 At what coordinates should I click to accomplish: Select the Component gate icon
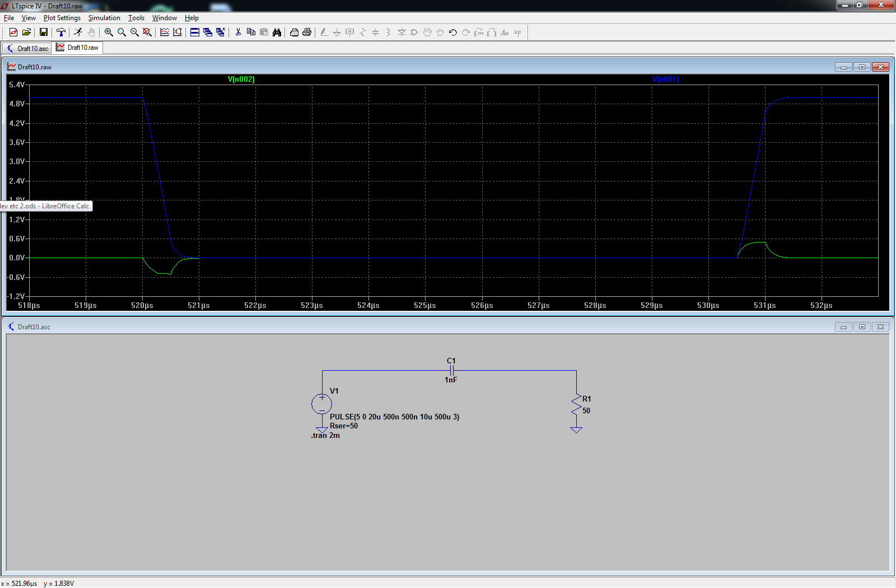[414, 32]
